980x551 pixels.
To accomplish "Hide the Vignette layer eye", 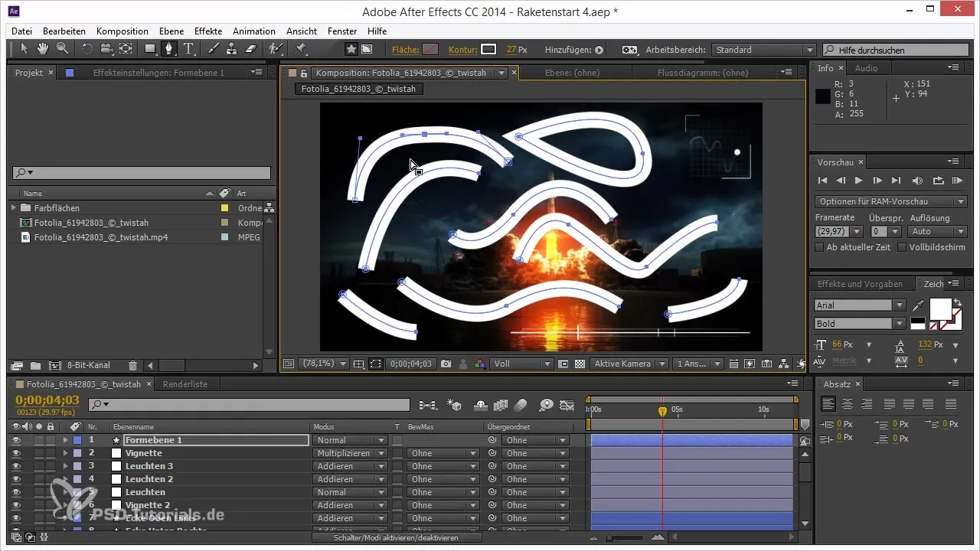I will click(16, 453).
